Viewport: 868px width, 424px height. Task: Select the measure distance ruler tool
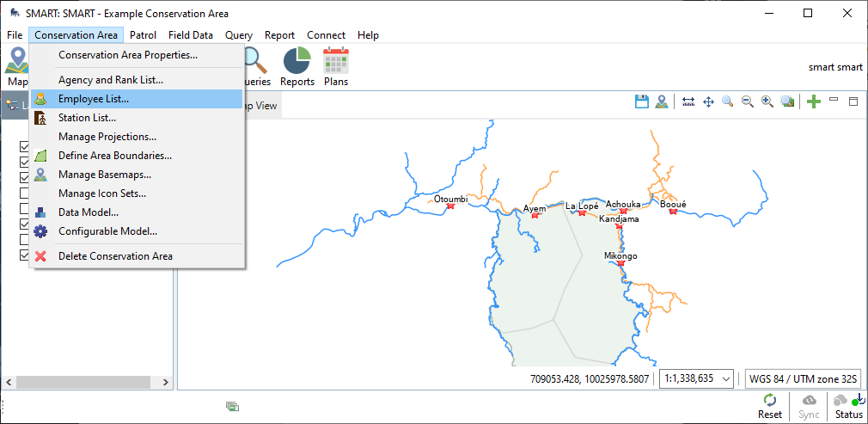[x=688, y=101]
